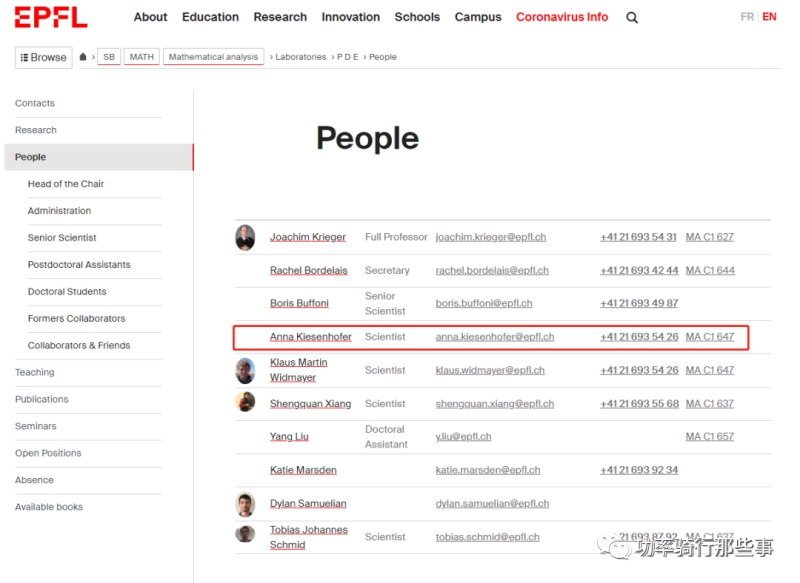Image resolution: width=800 pixels, height=583 pixels.
Task: Select Doctoral Students sidebar item
Action: point(67,292)
